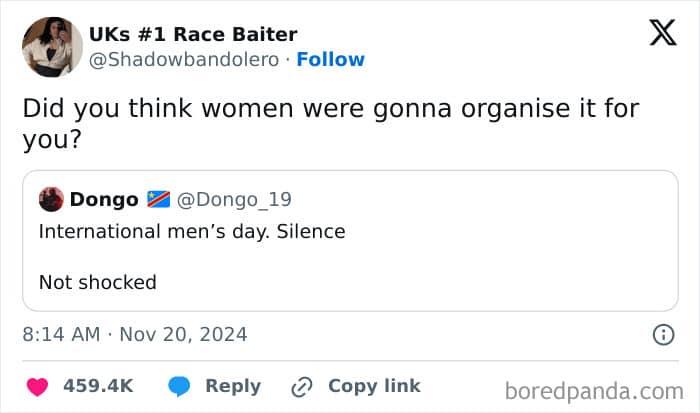This screenshot has height=413, width=700.
Task: Open the Race Baiter profile picture
Action: click(52, 46)
